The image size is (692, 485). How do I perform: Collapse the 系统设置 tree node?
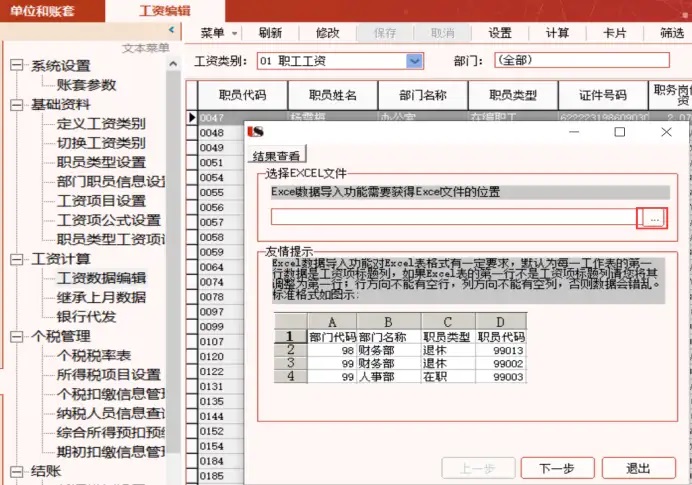pos(16,66)
